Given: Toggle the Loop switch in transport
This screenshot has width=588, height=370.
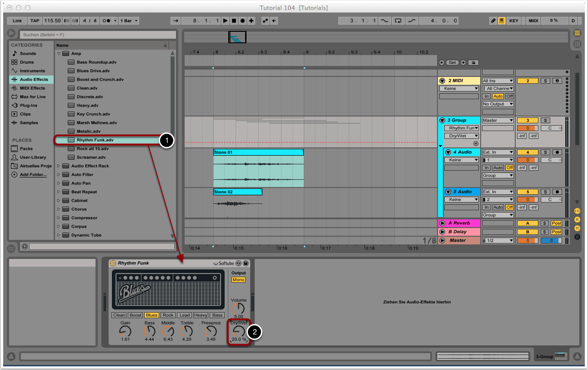Looking at the screenshot, I should coord(398,20).
